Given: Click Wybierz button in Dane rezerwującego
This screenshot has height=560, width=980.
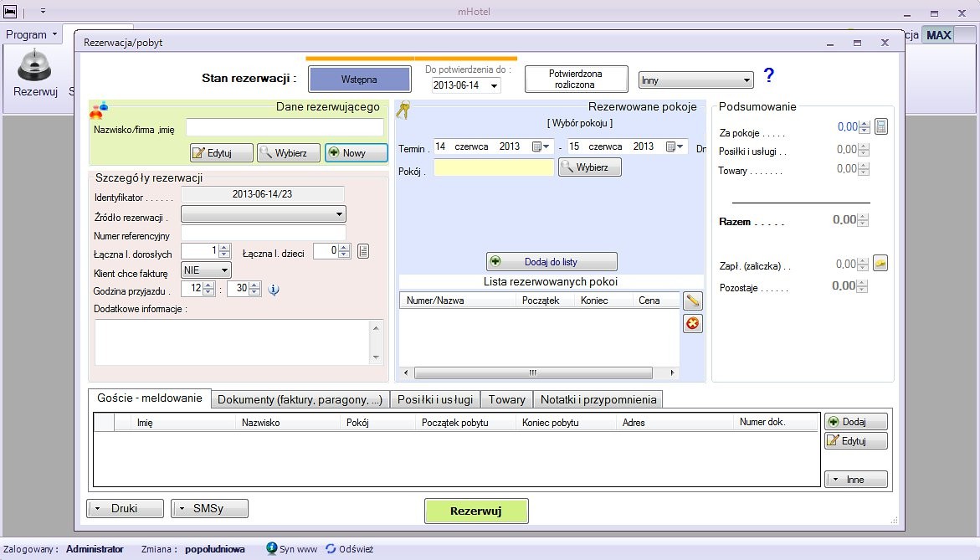Looking at the screenshot, I should tap(289, 153).
